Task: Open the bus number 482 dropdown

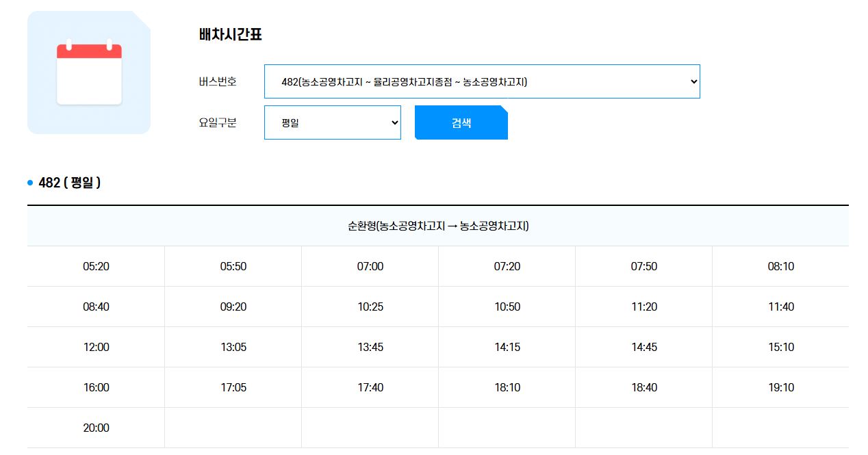Action: point(481,81)
